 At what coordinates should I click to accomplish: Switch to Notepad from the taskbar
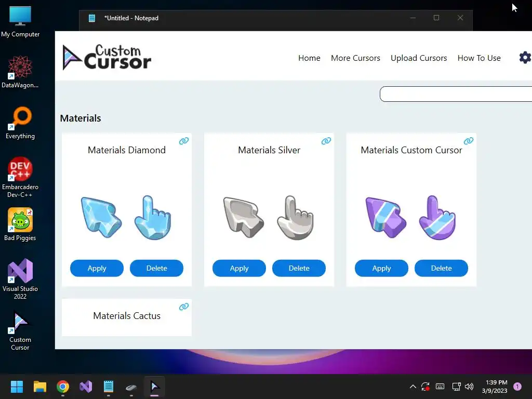pyautogui.click(x=108, y=387)
